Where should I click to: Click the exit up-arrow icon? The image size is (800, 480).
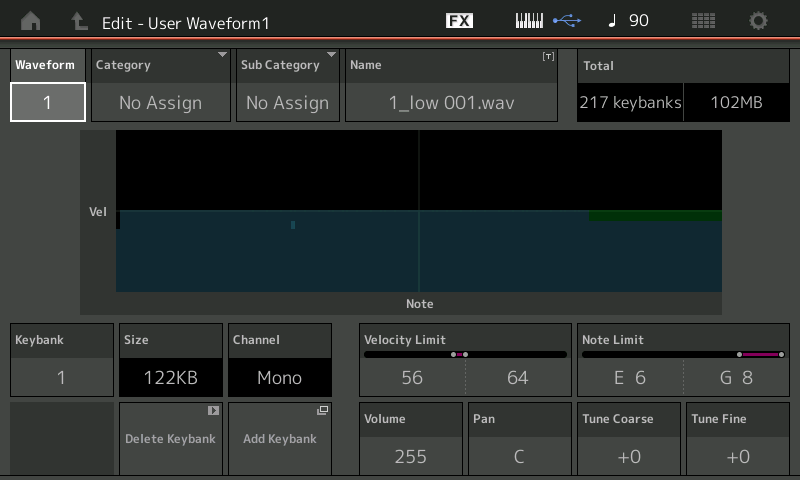click(79, 21)
